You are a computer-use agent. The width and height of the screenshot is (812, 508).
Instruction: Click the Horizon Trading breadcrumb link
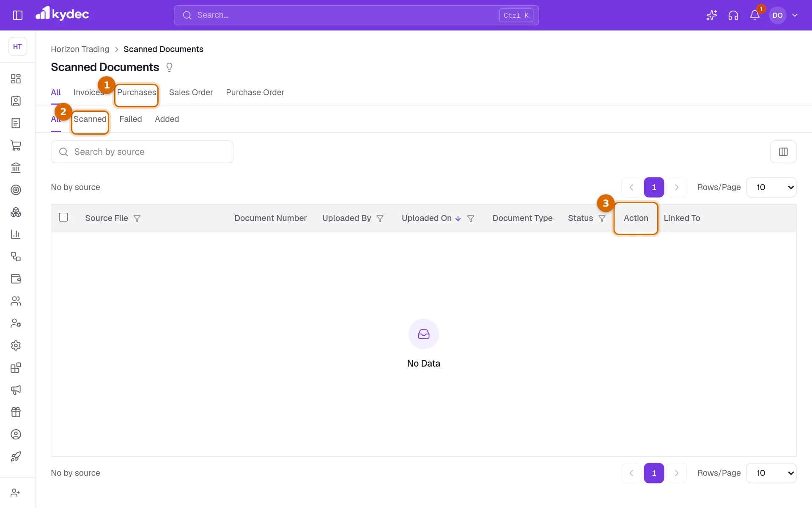pyautogui.click(x=80, y=49)
